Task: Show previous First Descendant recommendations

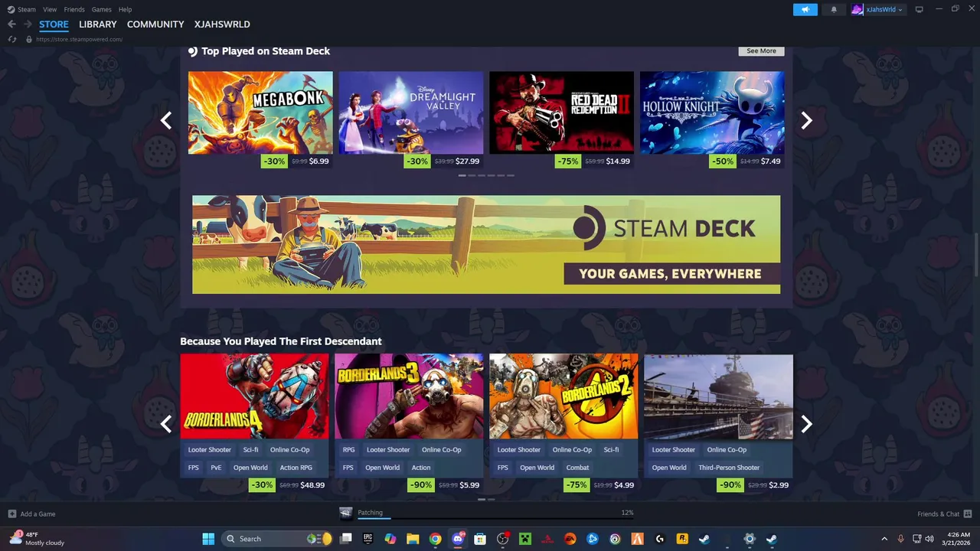Action: [166, 424]
